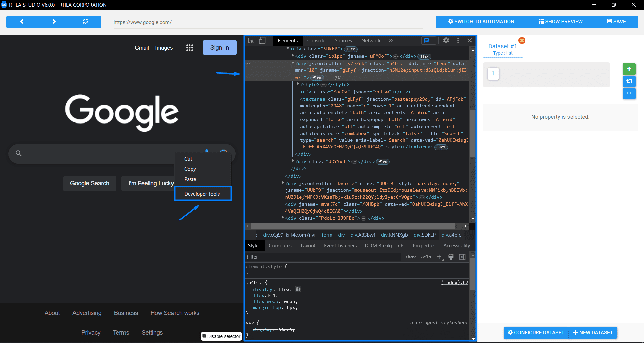644x343 pixels.
Task: Toggle the device toolbar icon
Action: 262,41
